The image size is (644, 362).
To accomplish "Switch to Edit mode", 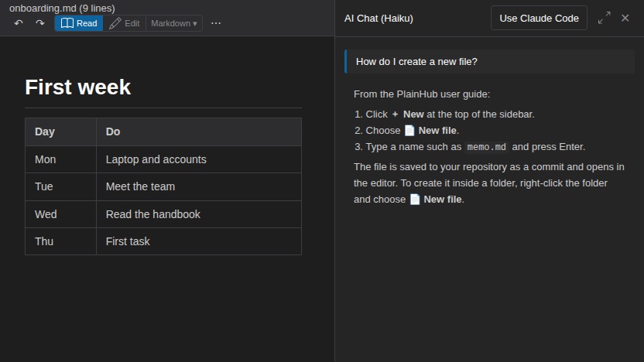I will pyautogui.click(x=125, y=23).
